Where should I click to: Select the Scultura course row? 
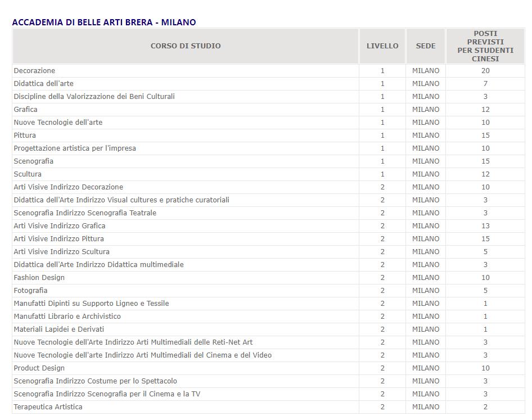click(x=28, y=174)
